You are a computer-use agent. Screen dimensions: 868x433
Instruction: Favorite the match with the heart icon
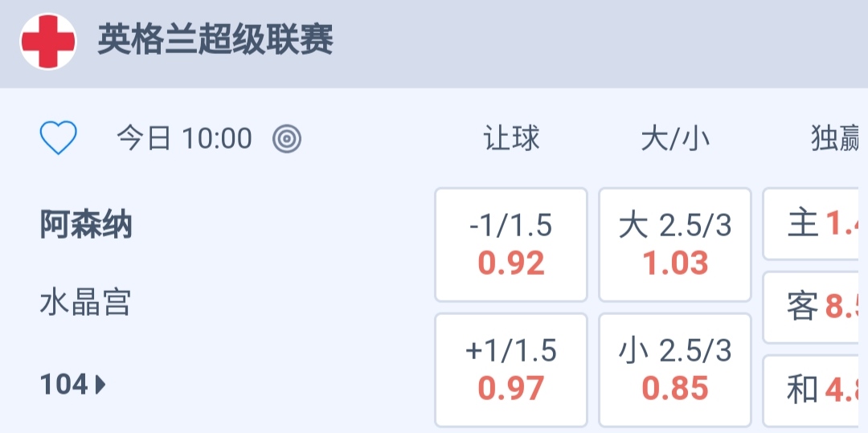[59, 139]
